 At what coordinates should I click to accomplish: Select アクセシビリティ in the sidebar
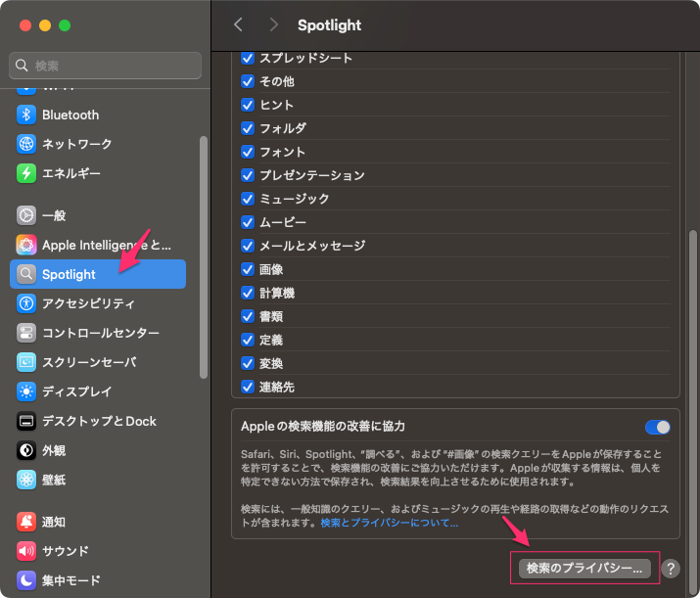[x=98, y=303]
